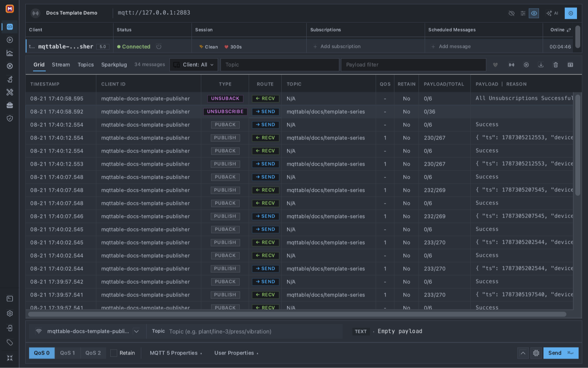Open the microscope sidebar icon
This screenshot has width=588, height=368.
point(10,79)
